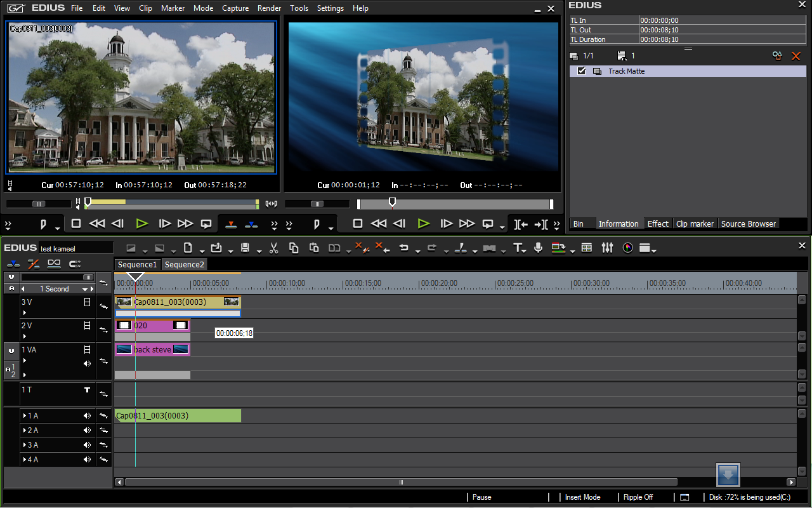The height and width of the screenshot is (508, 812).
Task: Click Move to Previous Edit Point icon
Action: click(x=521, y=224)
